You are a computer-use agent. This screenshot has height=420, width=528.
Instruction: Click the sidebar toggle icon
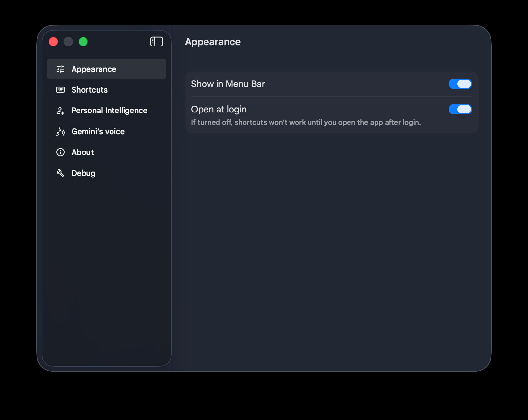[156, 42]
